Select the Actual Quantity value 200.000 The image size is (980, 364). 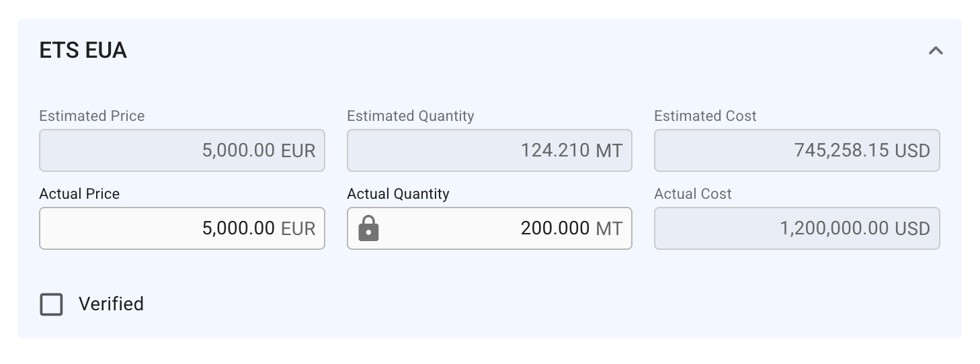click(x=555, y=228)
